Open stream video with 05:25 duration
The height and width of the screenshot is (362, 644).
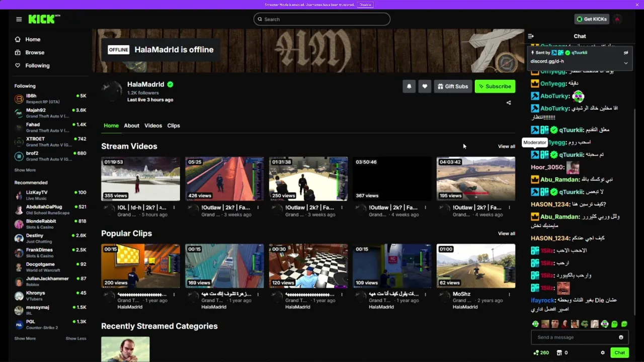224,179
